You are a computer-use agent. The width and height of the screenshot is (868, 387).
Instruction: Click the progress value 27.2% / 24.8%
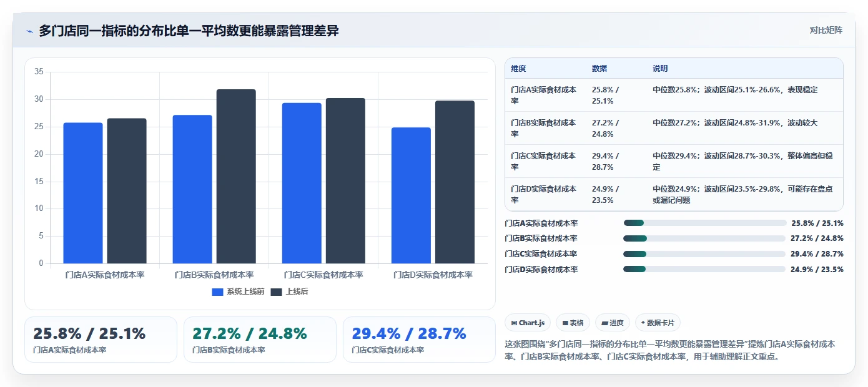pyautogui.click(x=817, y=238)
